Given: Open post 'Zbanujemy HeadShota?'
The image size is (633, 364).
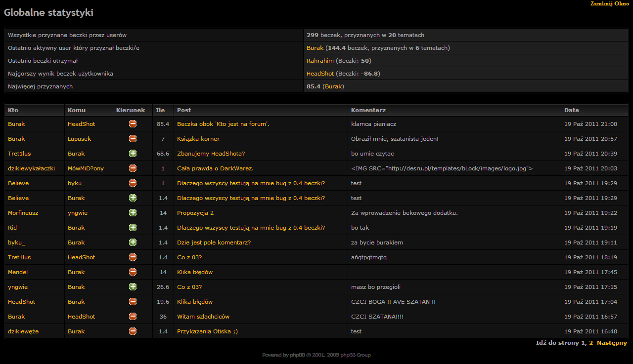Looking at the screenshot, I should pyautogui.click(x=211, y=154).
